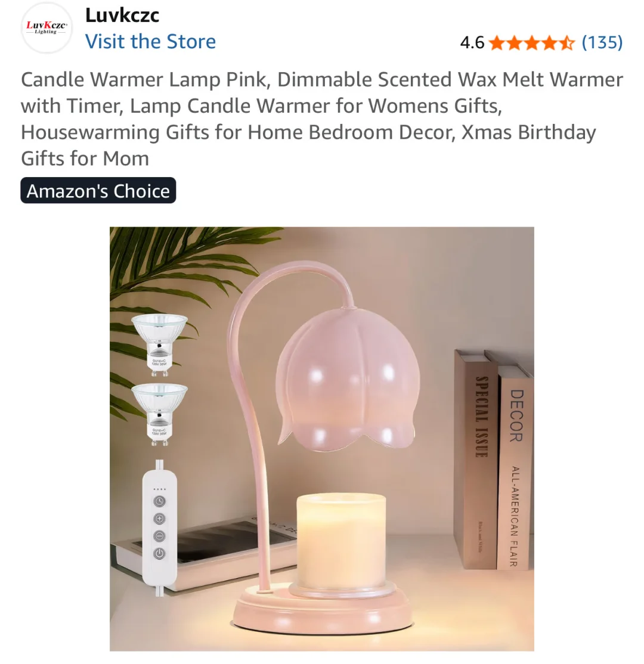644x664 pixels.
Task: Click the SPECIAL ISSUE book spine
Action: point(476,459)
